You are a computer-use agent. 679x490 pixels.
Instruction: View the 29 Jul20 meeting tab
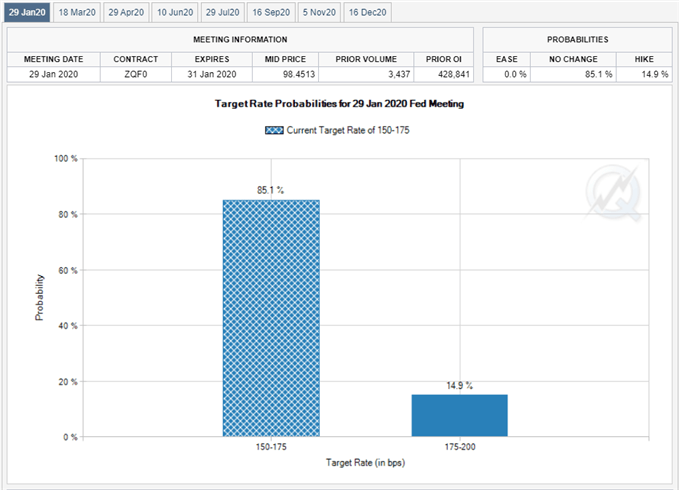(x=223, y=12)
